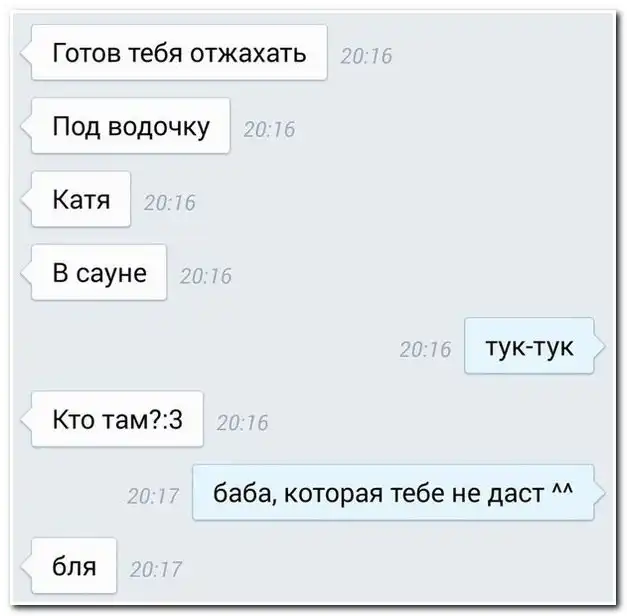Click the word 'отжахать' in first message

(x=248, y=53)
